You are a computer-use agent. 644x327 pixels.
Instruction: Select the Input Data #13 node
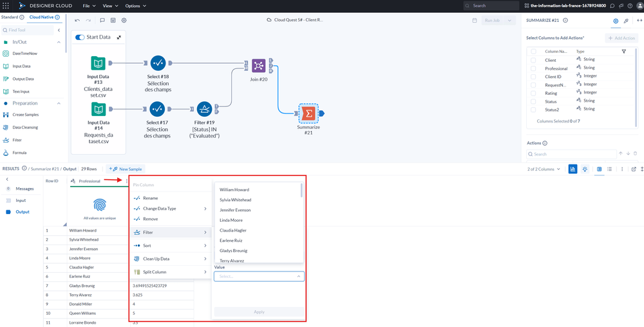tap(98, 63)
